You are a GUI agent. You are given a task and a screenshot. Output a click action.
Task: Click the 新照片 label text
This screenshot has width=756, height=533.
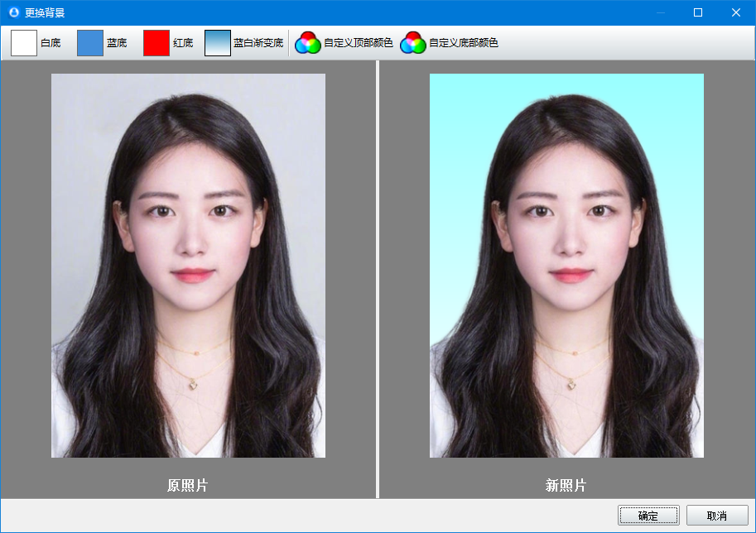[566, 485]
